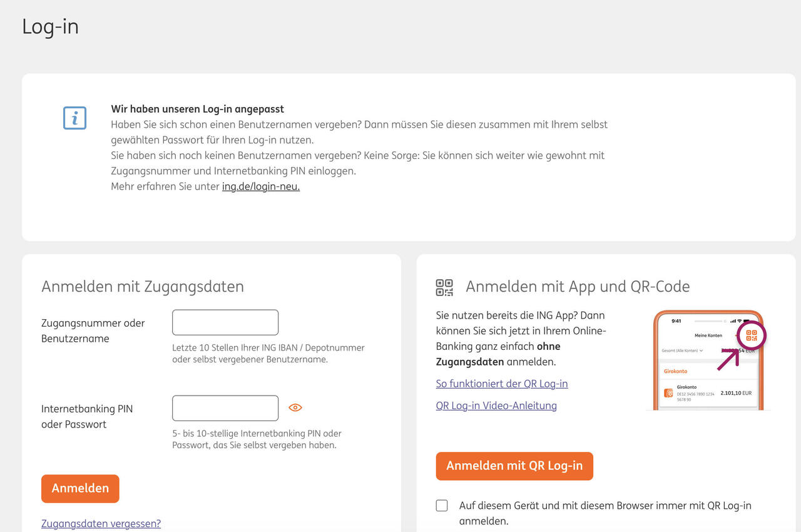The height and width of the screenshot is (532, 801).
Task: Enable always using QR Log-in on this device
Action: click(x=442, y=506)
